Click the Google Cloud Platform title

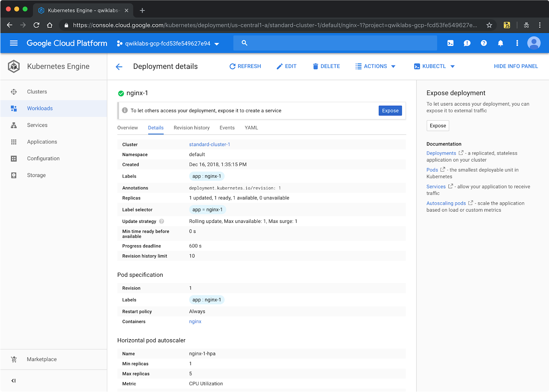point(67,43)
